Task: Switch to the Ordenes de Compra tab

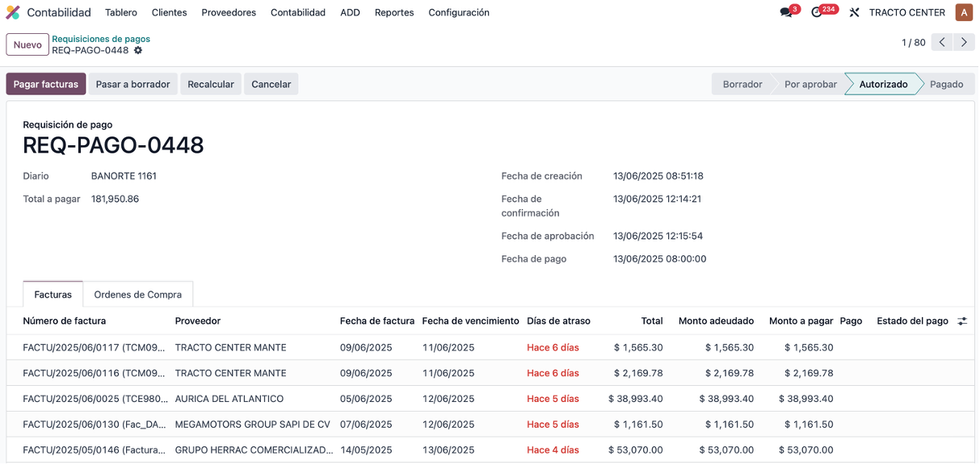Action: (138, 295)
